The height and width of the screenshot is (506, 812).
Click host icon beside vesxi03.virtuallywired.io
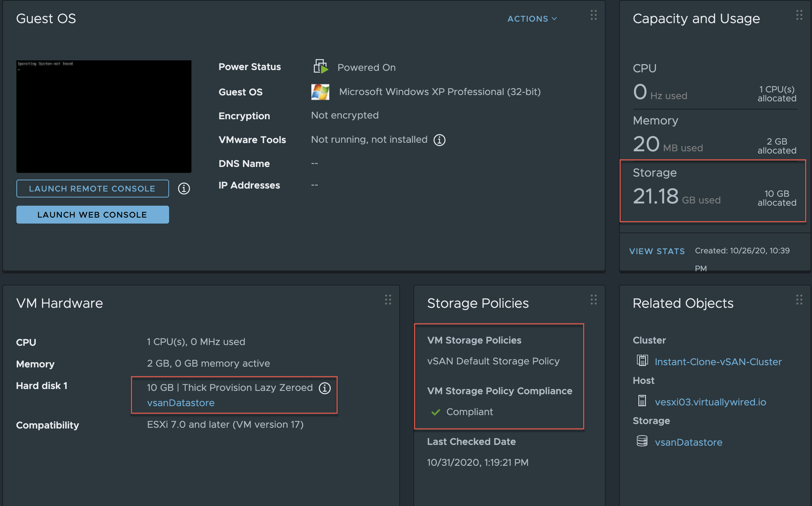coord(642,401)
